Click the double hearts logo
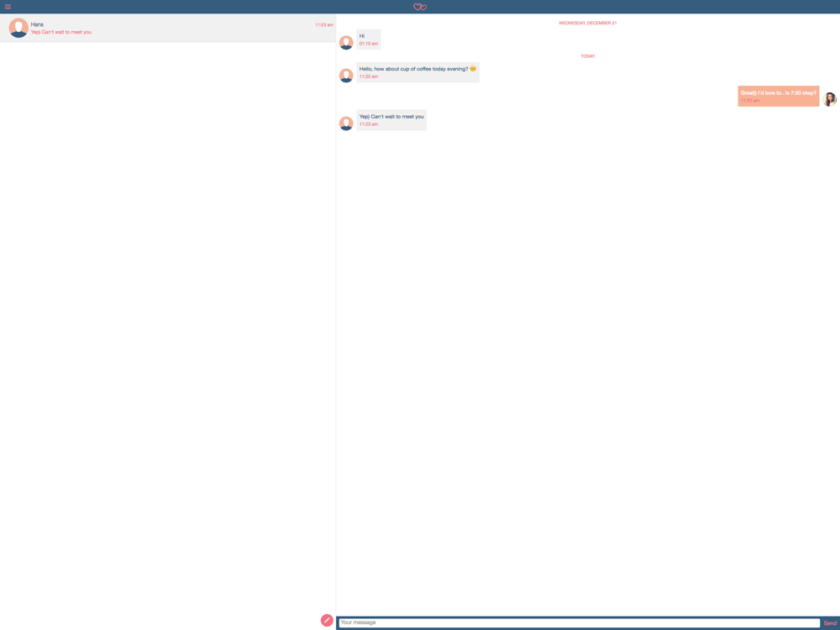Viewport: 840px width, 630px height. click(x=420, y=7)
